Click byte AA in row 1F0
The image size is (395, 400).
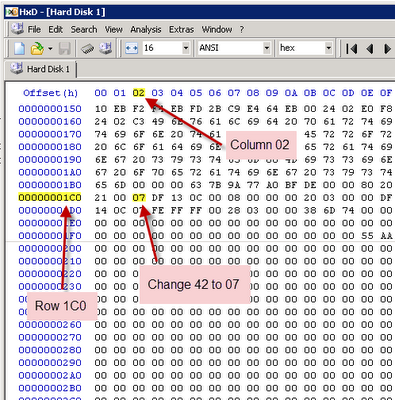pos(386,236)
